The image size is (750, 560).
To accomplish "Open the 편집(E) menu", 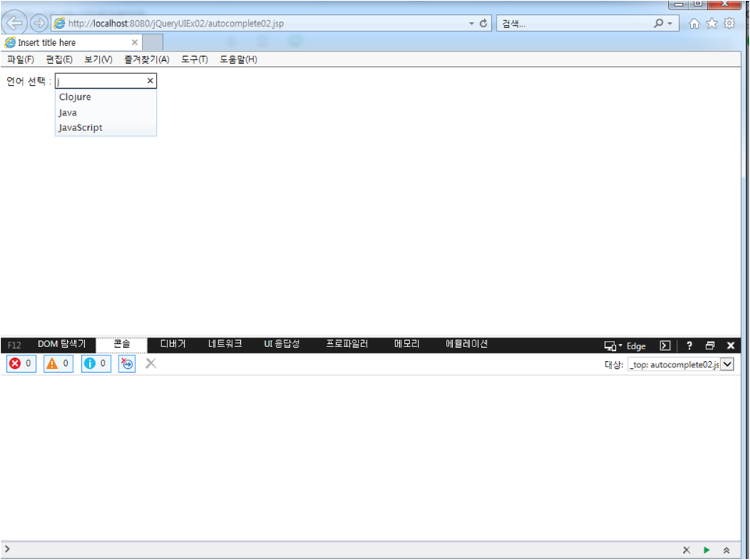I will [59, 59].
